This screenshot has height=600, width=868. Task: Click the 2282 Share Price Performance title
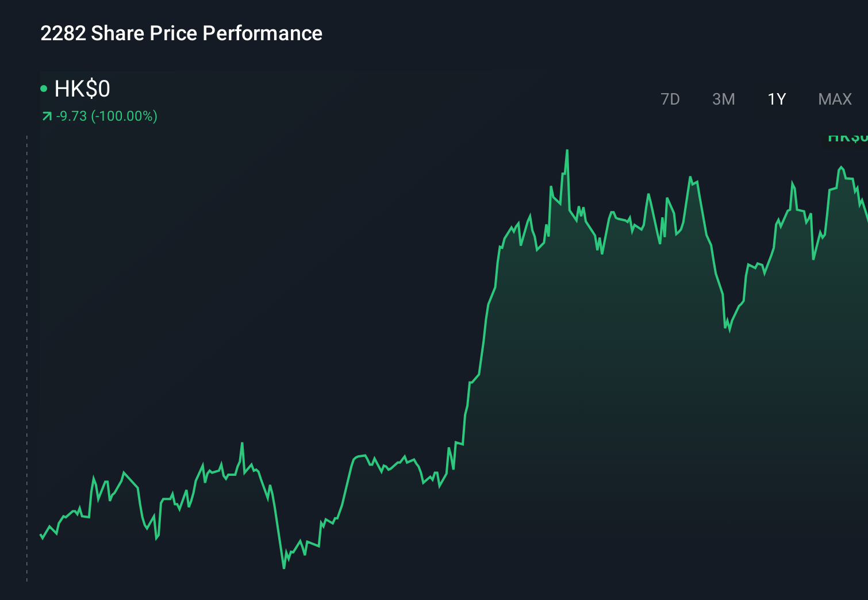[x=181, y=33]
